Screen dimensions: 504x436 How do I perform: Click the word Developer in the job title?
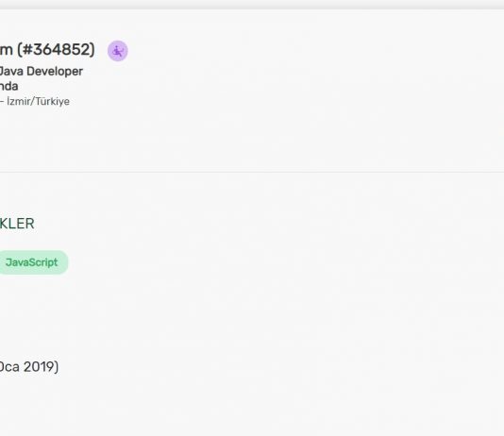55,72
